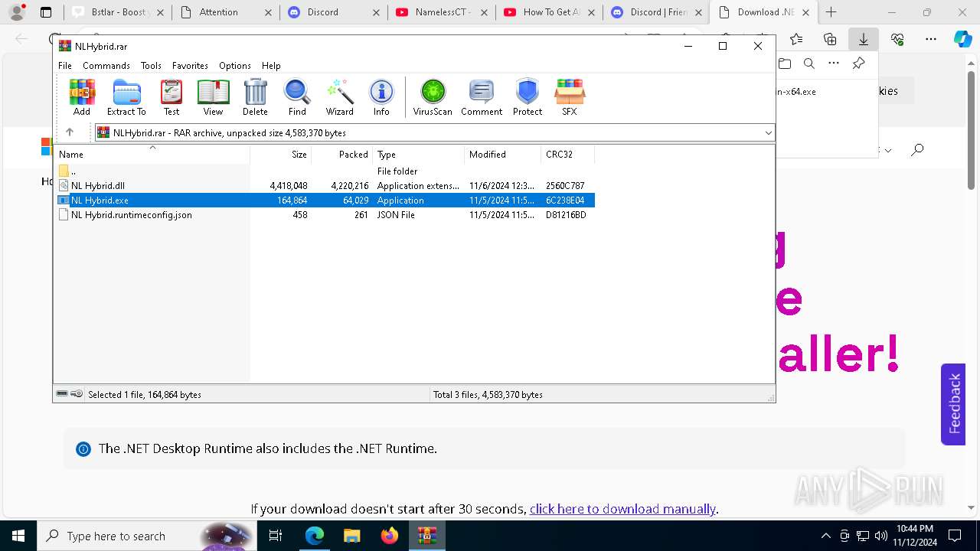Image resolution: width=980 pixels, height=551 pixels.
Task: Click the volume icon in system tray
Action: coord(880,536)
